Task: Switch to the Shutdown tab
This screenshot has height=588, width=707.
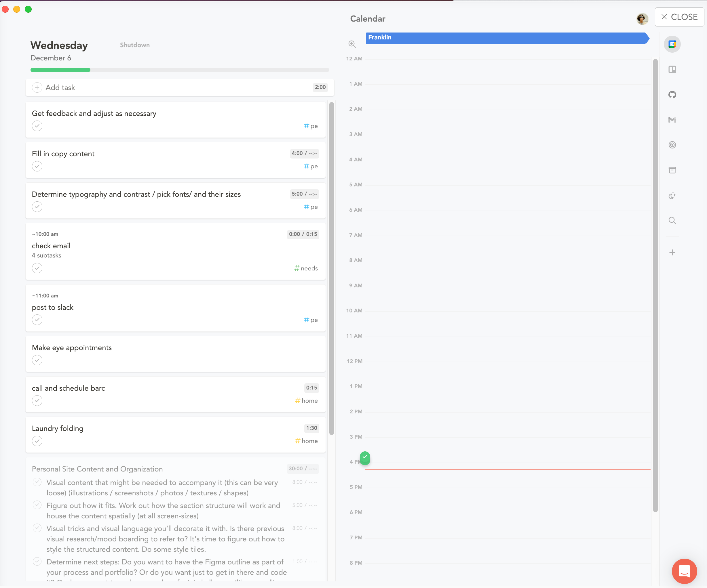Action: point(135,45)
